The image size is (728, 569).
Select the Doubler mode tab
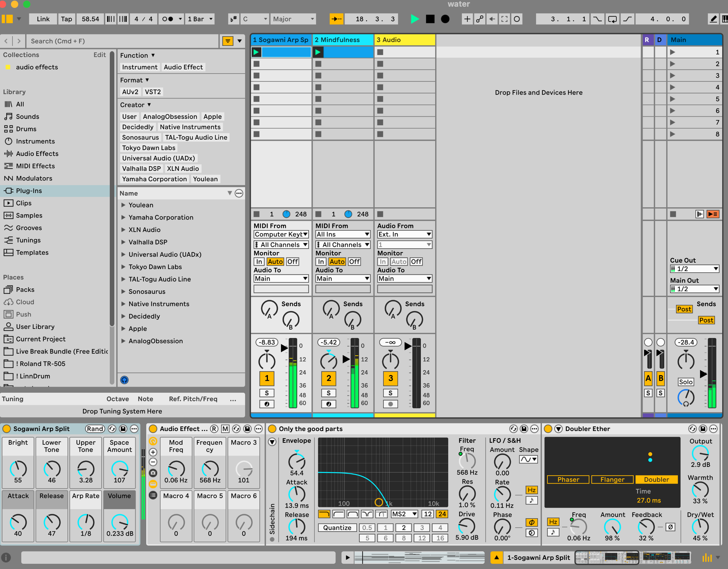[x=656, y=479]
